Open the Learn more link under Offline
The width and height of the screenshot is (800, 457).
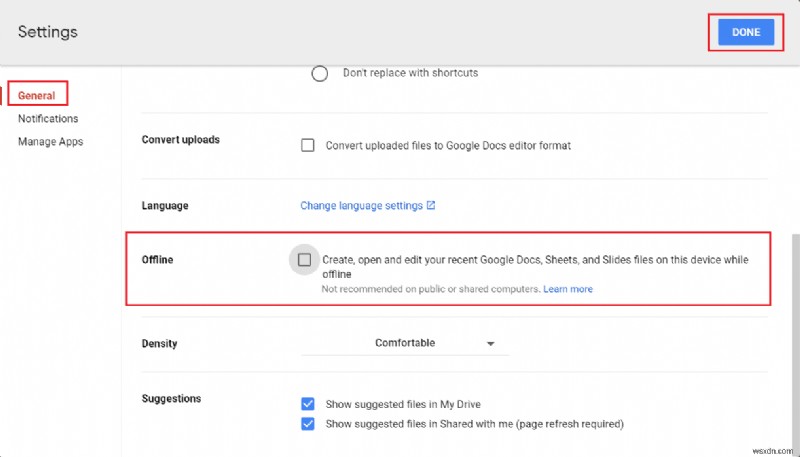[x=567, y=289]
